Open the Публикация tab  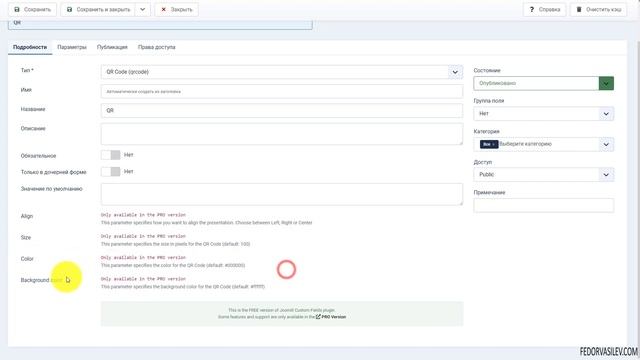coord(112,47)
